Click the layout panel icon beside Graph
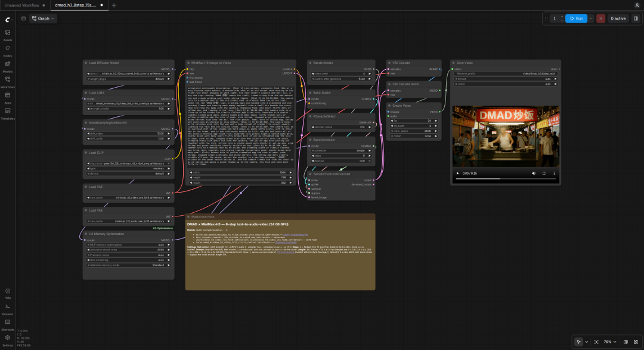The image size is (644, 350). click(x=23, y=18)
